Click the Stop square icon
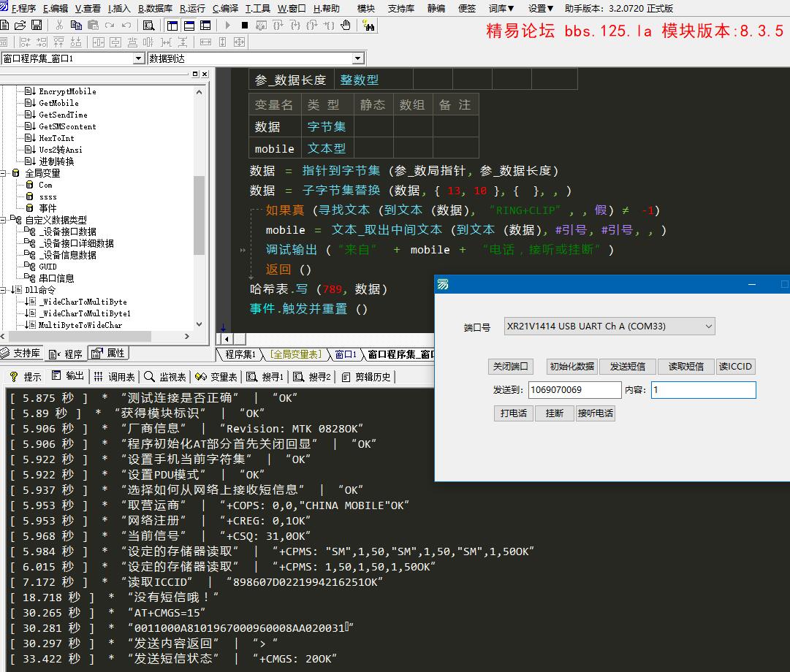The width and height of the screenshot is (790, 672). 244,25
